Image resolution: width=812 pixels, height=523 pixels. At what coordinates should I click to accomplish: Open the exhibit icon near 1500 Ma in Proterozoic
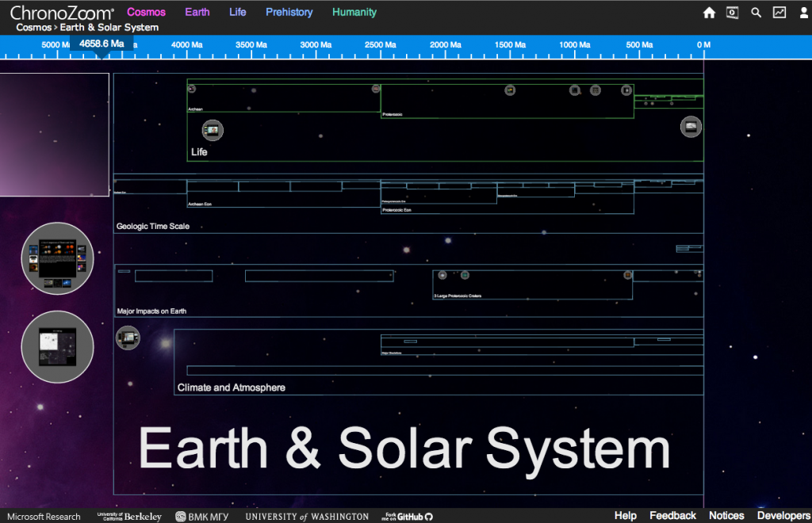510,90
